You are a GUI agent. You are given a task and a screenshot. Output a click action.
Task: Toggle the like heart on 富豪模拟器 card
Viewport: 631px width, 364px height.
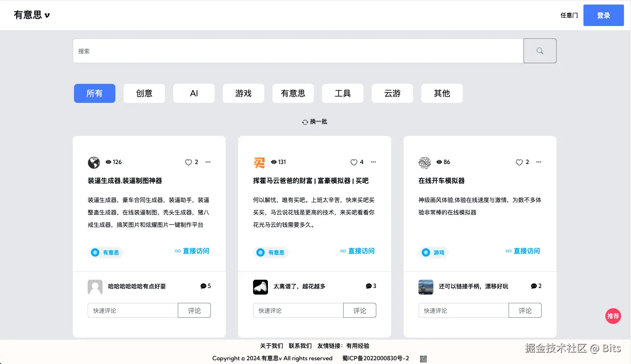(354, 162)
